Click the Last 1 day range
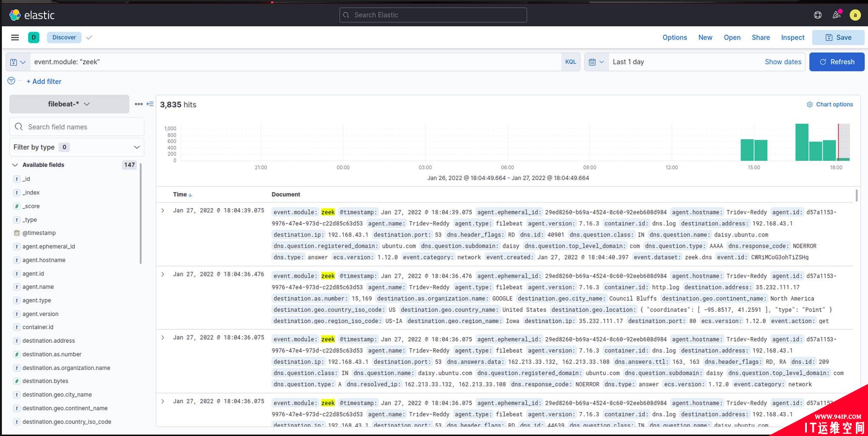The image size is (868, 436). [628, 62]
